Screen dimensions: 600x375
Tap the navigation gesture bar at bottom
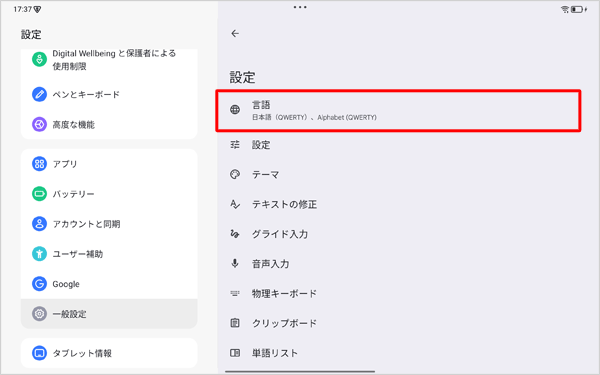300,371
